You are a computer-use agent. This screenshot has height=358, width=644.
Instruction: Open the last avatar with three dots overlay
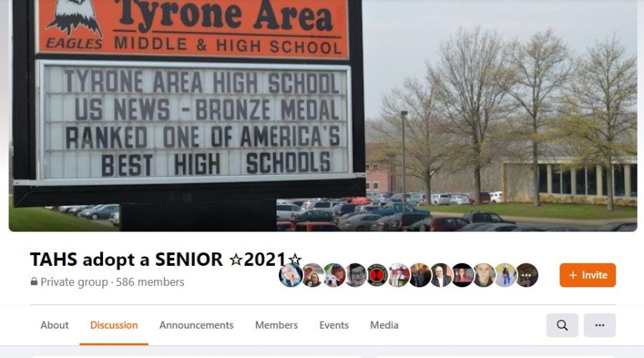pos(527,275)
